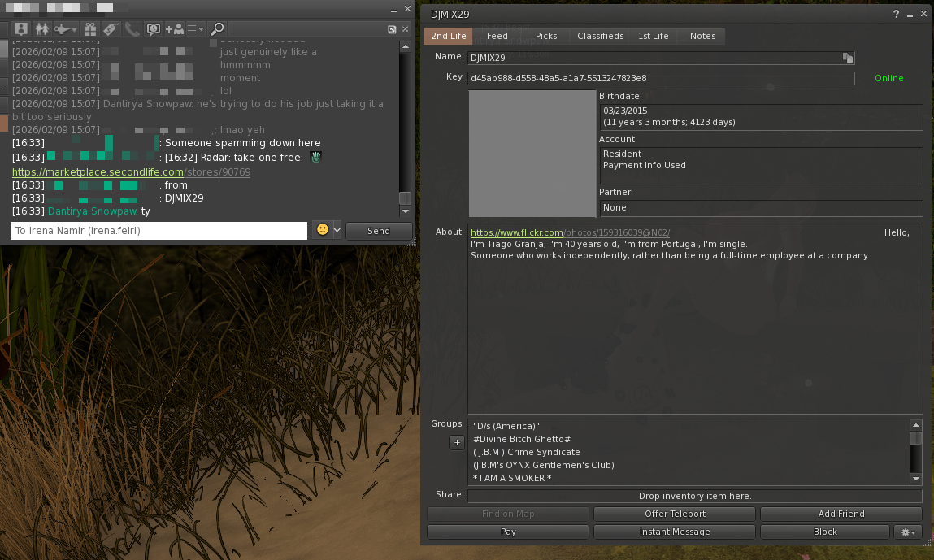Select the 2nd Life tab

coord(449,36)
